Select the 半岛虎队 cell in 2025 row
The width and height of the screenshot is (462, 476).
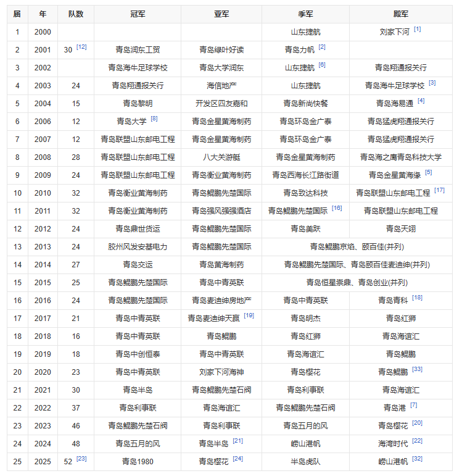pyautogui.click(x=305, y=461)
